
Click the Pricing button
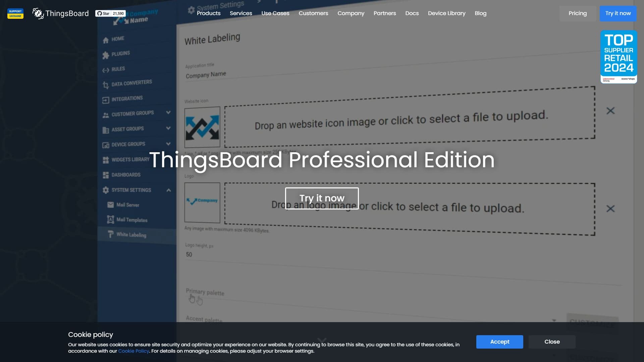578,13
